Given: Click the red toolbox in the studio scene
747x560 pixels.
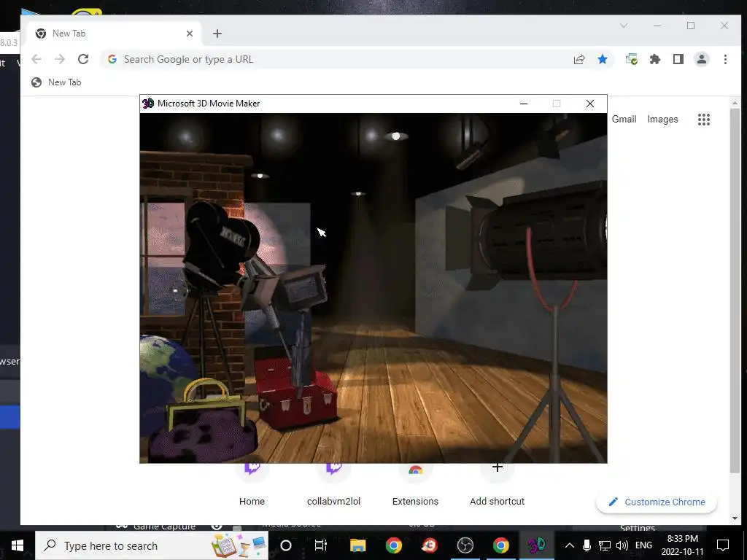Looking at the screenshot, I should [295, 394].
